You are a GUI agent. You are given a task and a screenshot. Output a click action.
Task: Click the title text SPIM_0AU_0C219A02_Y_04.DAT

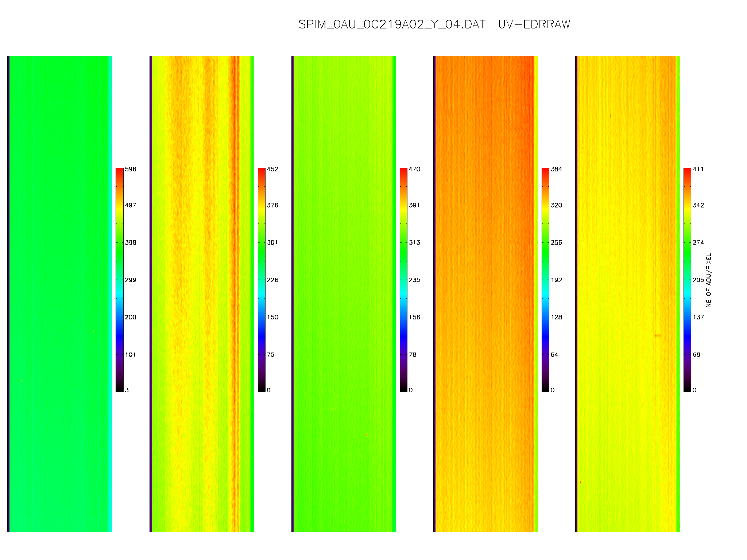(x=392, y=24)
